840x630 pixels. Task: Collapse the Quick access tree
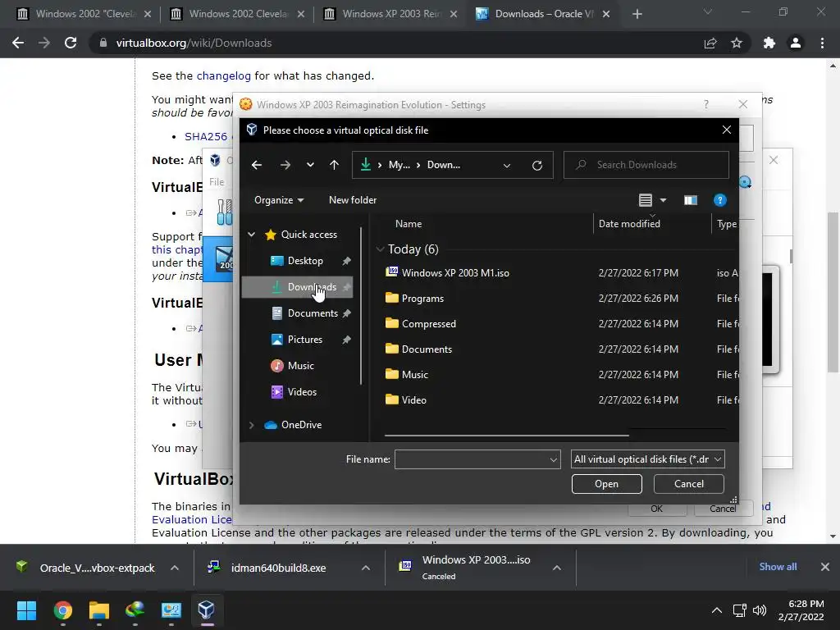pos(251,235)
